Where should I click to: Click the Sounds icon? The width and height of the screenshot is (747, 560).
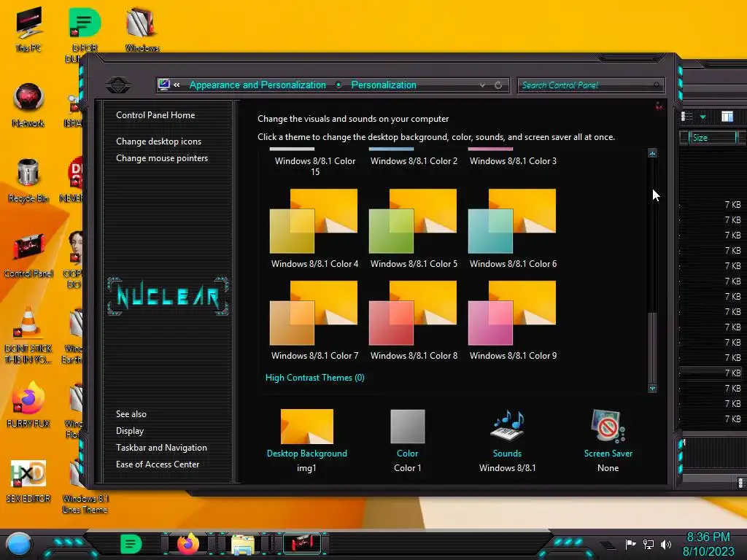coord(508,427)
